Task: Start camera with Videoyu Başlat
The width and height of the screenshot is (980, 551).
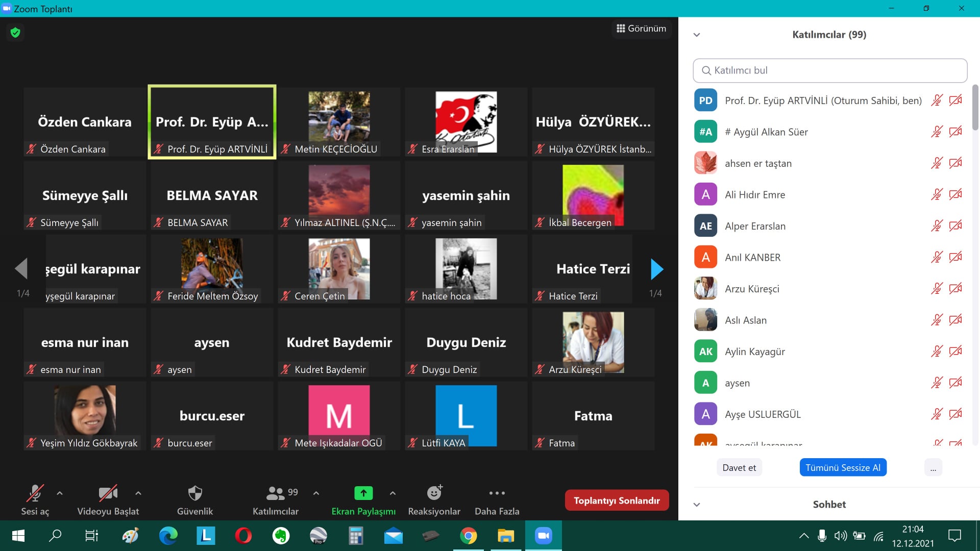Action: pos(108,493)
